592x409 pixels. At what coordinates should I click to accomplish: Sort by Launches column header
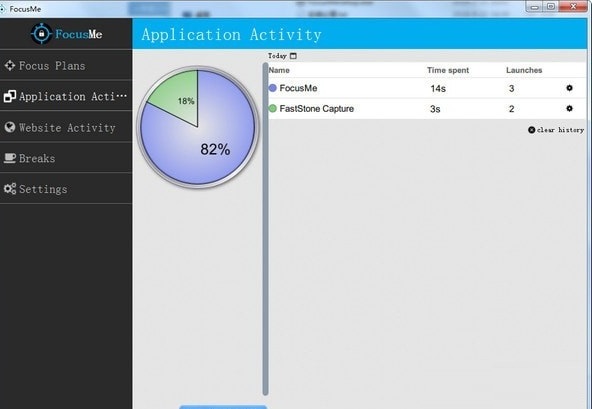click(x=524, y=70)
